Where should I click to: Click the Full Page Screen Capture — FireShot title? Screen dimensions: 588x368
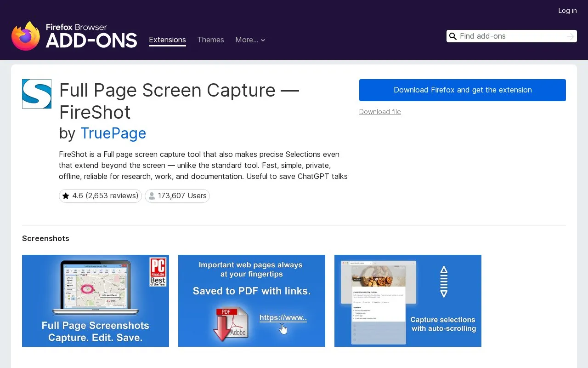(x=179, y=101)
